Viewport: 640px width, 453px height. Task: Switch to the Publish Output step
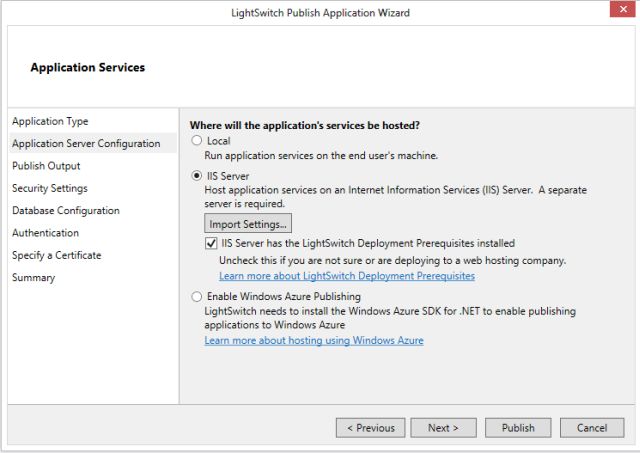(46, 166)
